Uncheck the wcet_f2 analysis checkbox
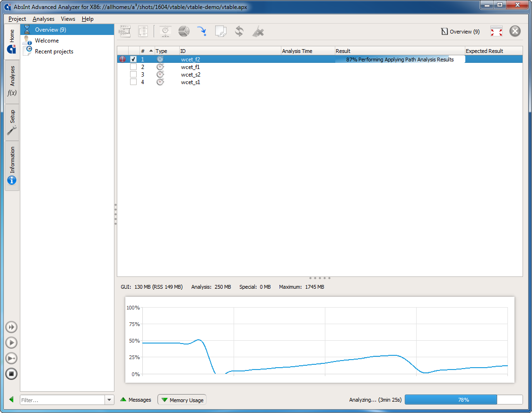 point(133,60)
